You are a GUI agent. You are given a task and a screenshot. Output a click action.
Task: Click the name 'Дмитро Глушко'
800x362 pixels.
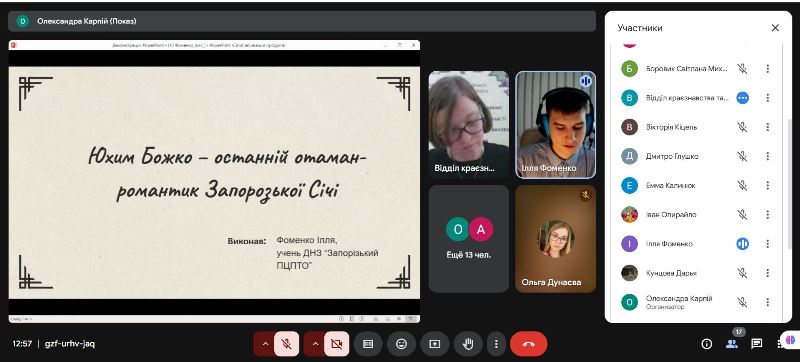pos(672,157)
